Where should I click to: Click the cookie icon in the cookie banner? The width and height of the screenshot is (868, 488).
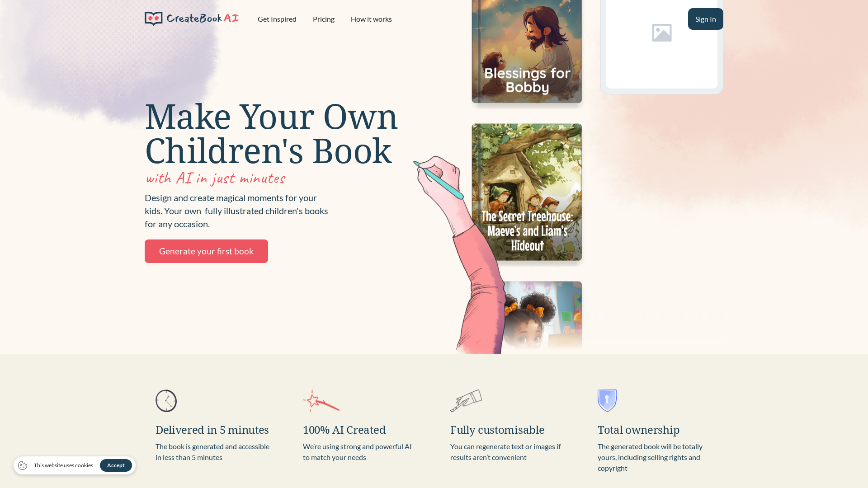tap(23, 465)
